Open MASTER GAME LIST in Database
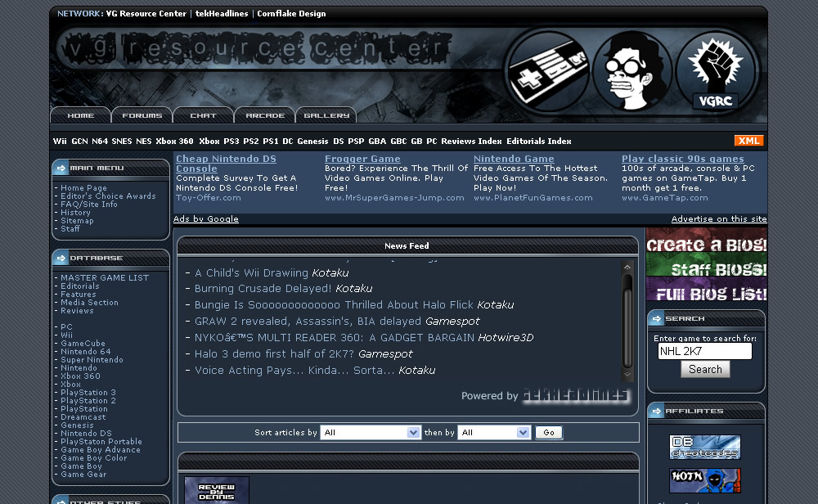The height and width of the screenshot is (504, 818). 105,278
